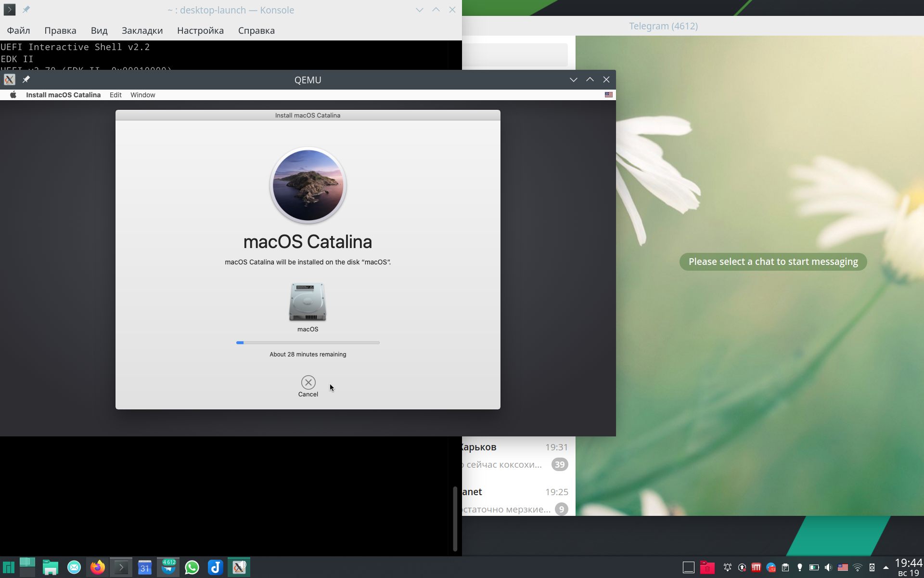924x578 pixels.
Task: Open the mail client icon in taskbar
Action: 74,567
